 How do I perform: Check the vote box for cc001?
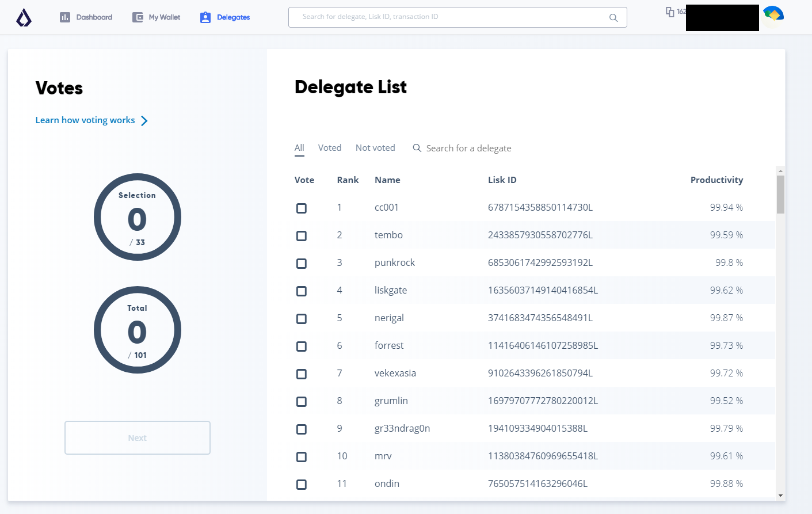pyautogui.click(x=302, y=208)
